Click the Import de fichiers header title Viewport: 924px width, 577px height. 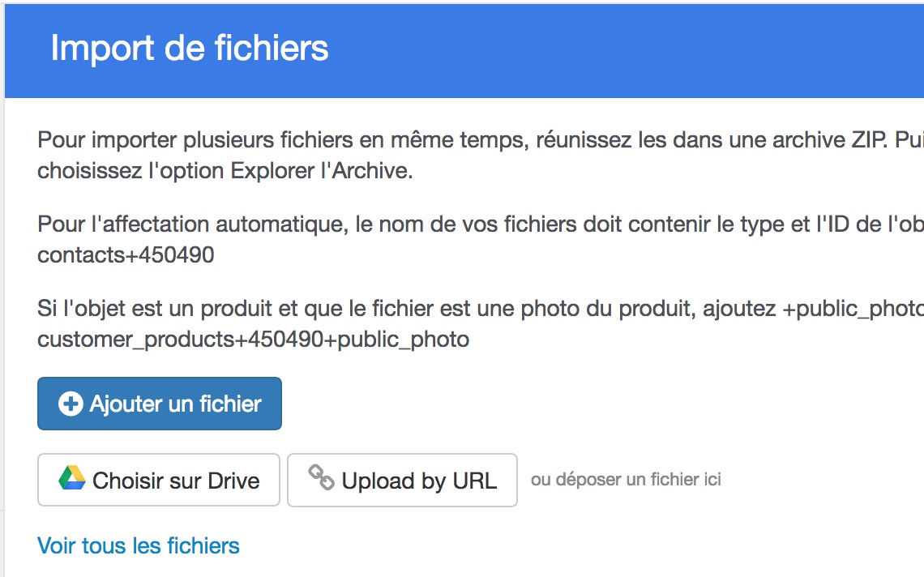[x=189, y=48]
